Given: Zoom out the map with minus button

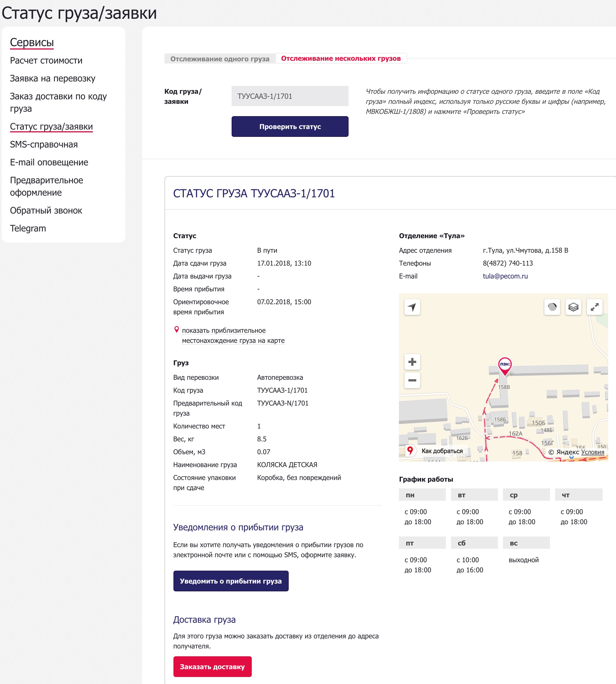Looking at the screenshot, I should [412, 380].
